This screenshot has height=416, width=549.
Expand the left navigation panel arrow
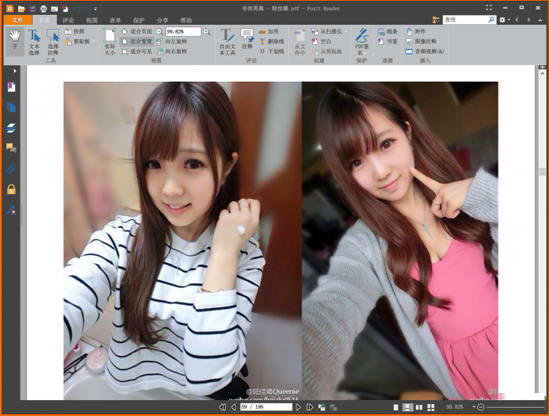point(14,71)
